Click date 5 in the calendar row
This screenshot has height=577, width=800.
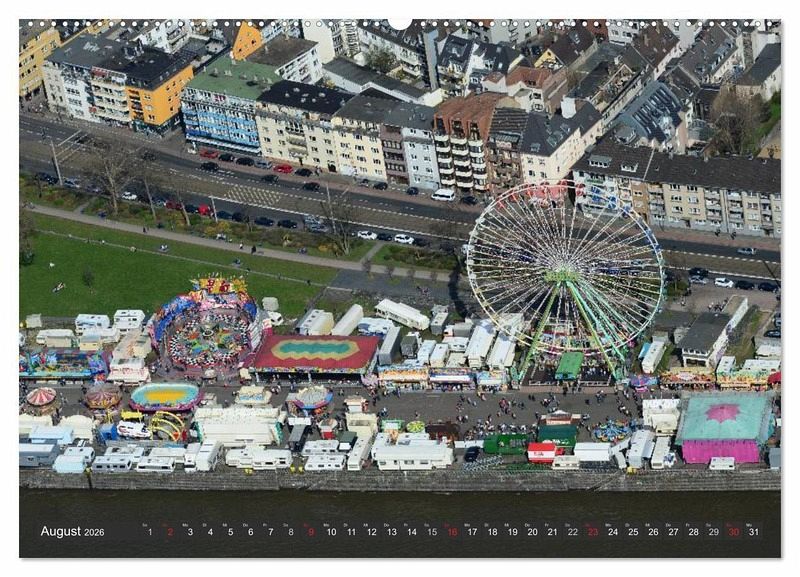coord(232,532)
